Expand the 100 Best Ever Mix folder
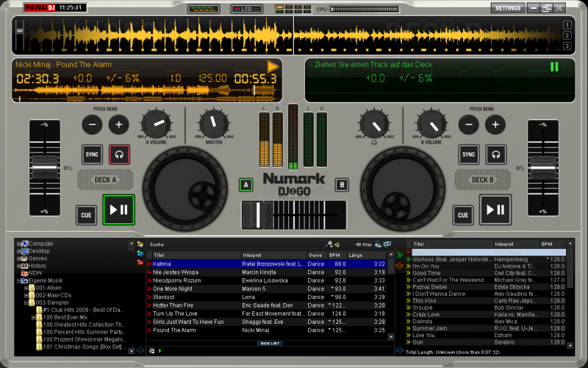The width and height of the screenshot is (588, 368). [34, 317]
